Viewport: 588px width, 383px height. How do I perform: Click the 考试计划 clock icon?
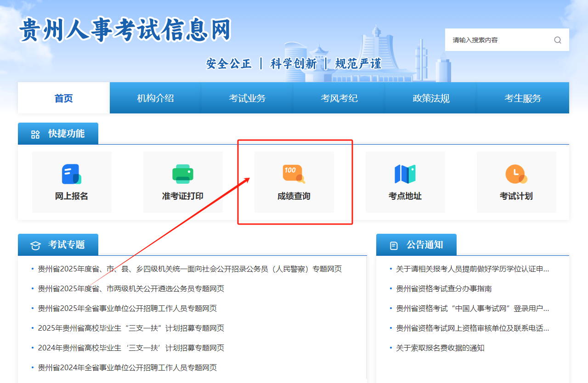(516, 175)
